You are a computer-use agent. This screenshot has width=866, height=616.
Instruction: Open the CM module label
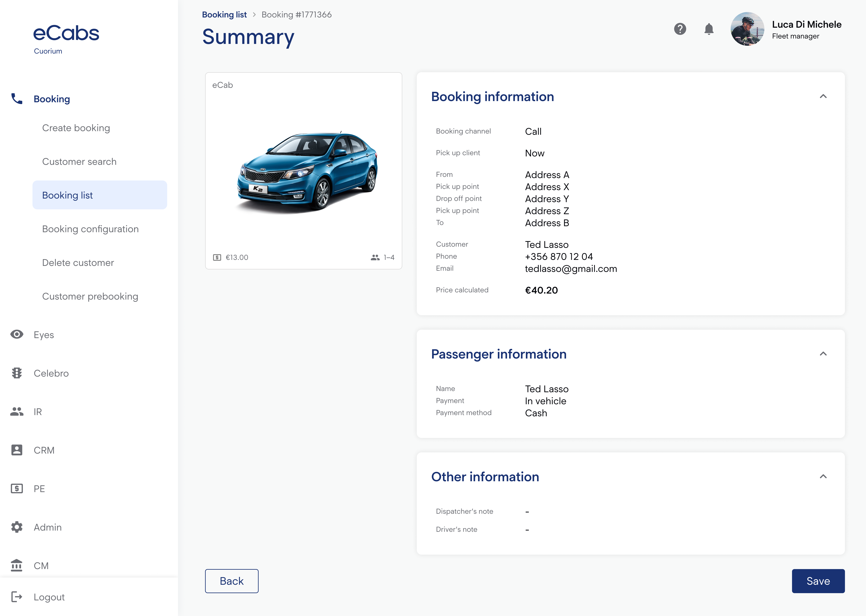(41, 566)
